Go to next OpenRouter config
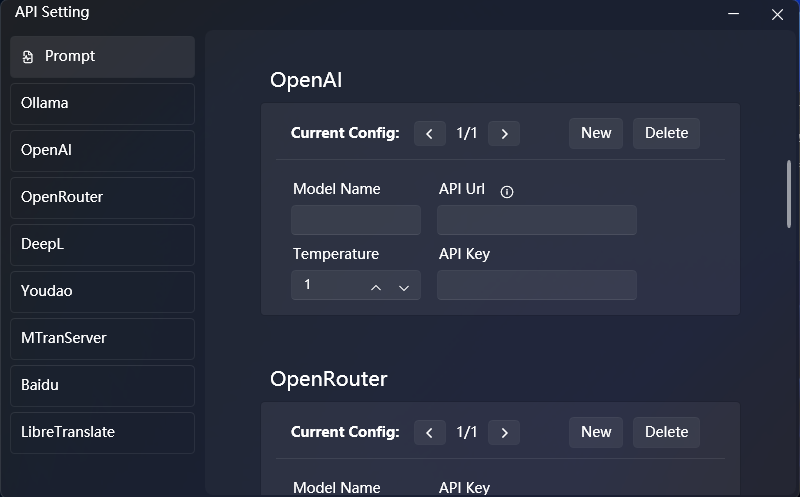 coord(504,433)
